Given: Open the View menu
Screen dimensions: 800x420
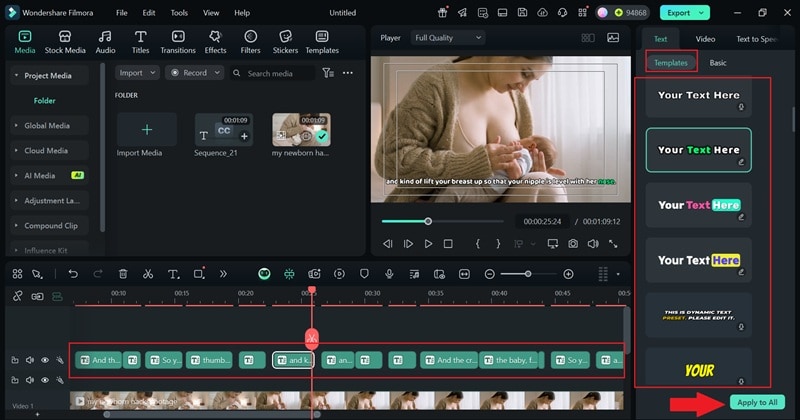Looking at the screenshot, I should 211,13.
